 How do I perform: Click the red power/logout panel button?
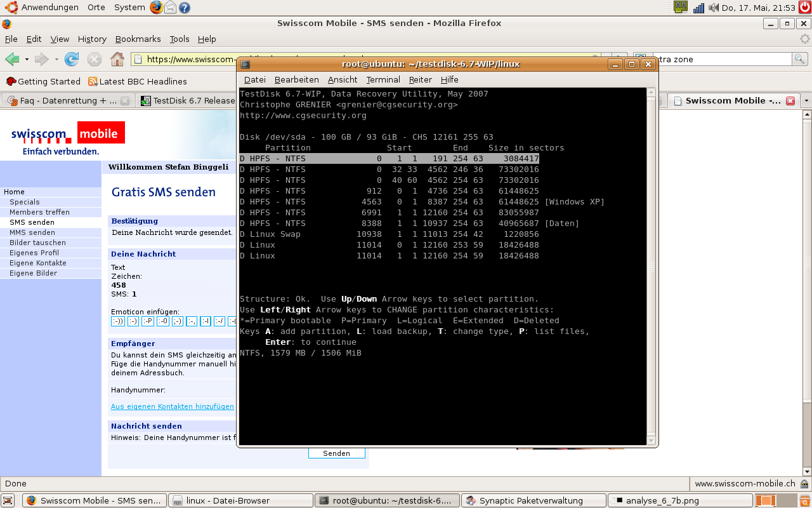click(x=804, y=8)
